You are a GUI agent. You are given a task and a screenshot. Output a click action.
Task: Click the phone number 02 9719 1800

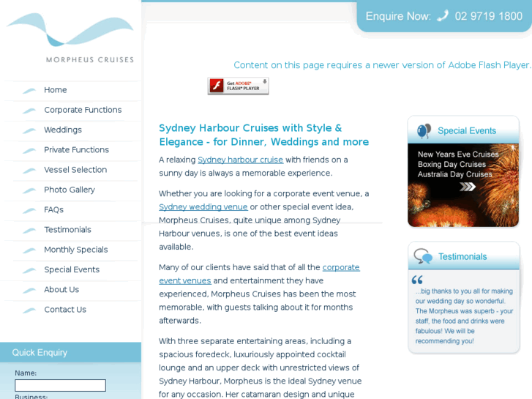tap(489, 16)
